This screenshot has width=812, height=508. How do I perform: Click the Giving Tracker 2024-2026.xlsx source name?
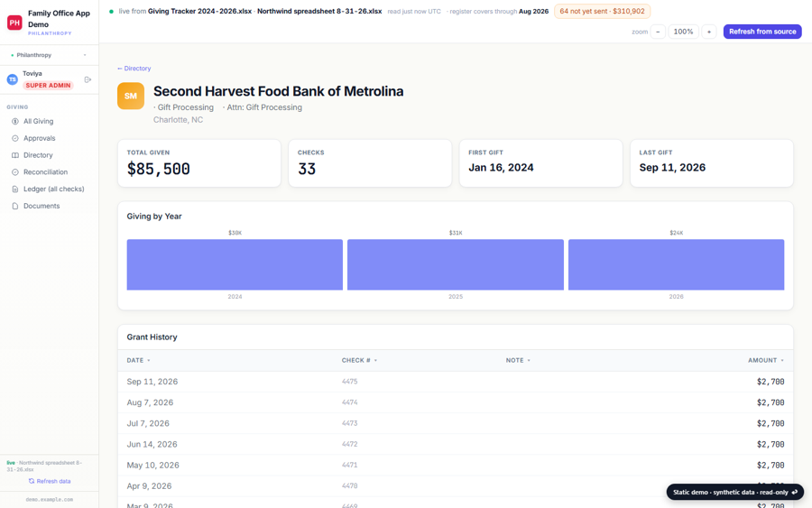[200, 12]
